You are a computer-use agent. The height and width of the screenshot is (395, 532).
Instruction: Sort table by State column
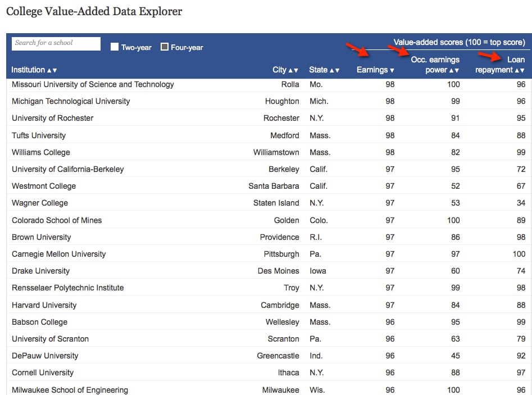coord(324,70)
